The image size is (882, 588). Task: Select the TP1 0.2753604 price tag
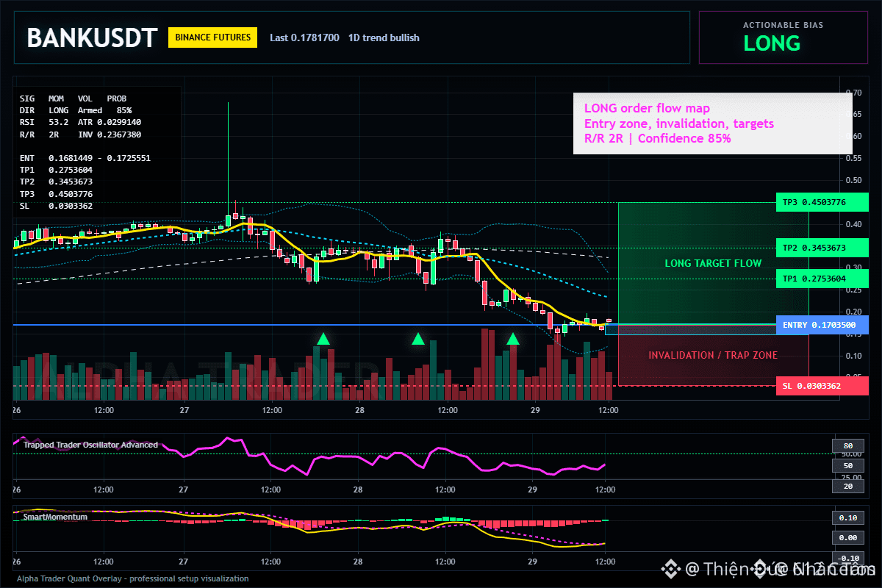click(822, 279)
